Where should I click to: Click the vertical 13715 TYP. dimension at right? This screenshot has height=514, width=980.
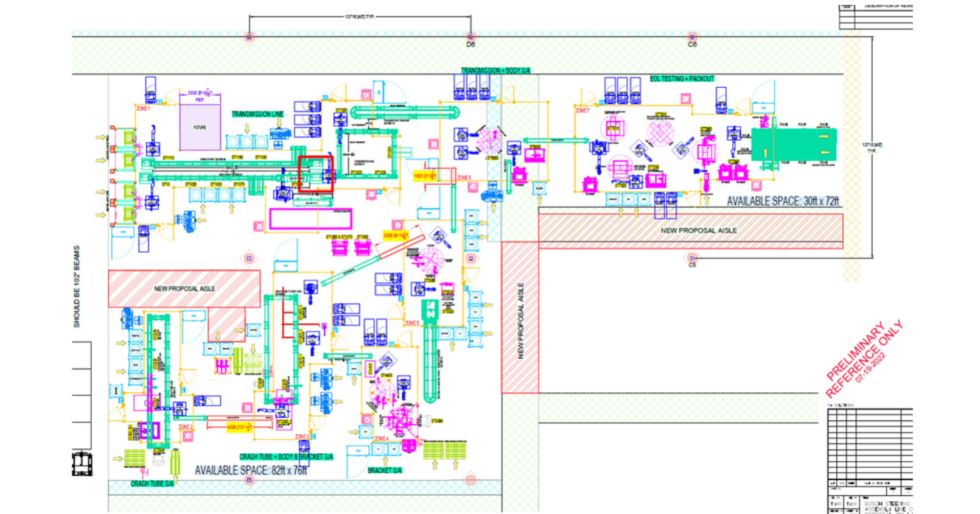pos(872,147)
